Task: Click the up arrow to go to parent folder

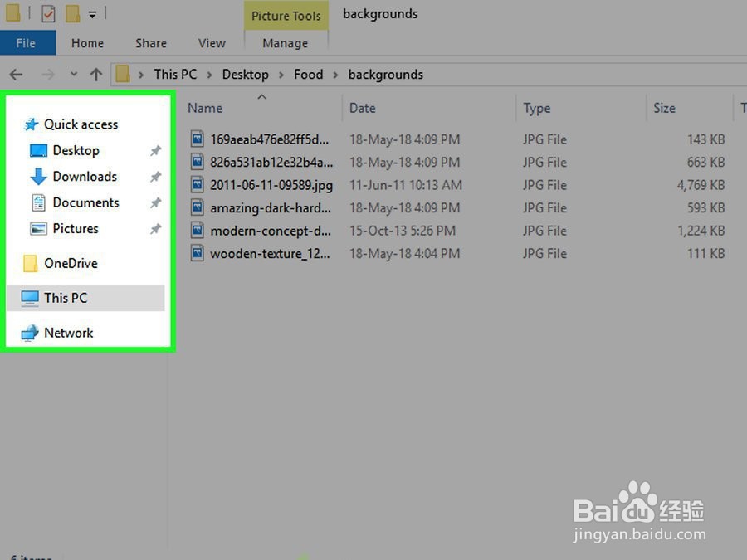Action: click(95, 74)
